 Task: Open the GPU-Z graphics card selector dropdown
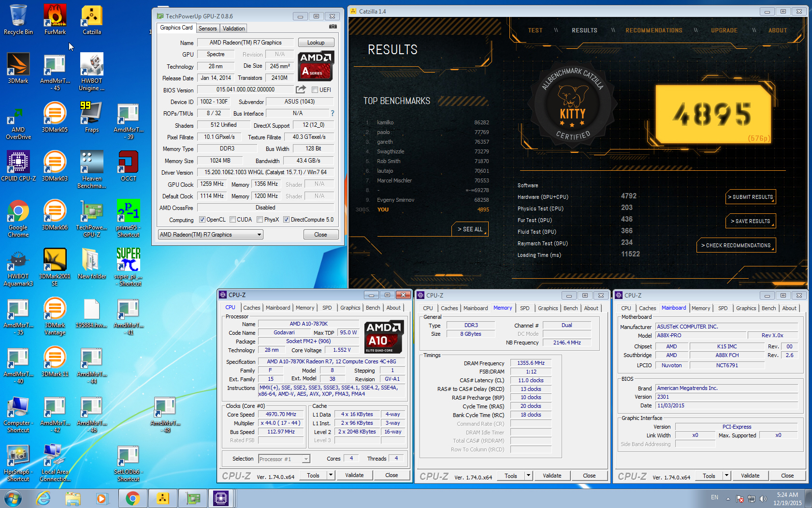point(211,235)
